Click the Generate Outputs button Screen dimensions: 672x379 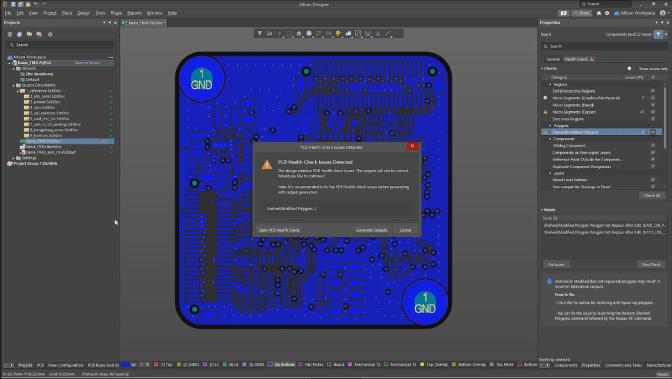372,230
